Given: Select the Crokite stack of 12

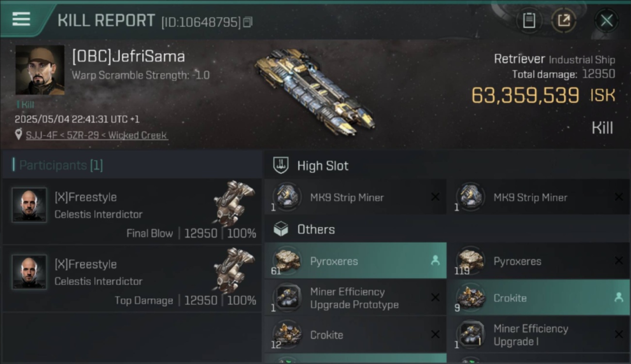Looking at the screenshot, I should pyautogui.click(x=355, y=335).
